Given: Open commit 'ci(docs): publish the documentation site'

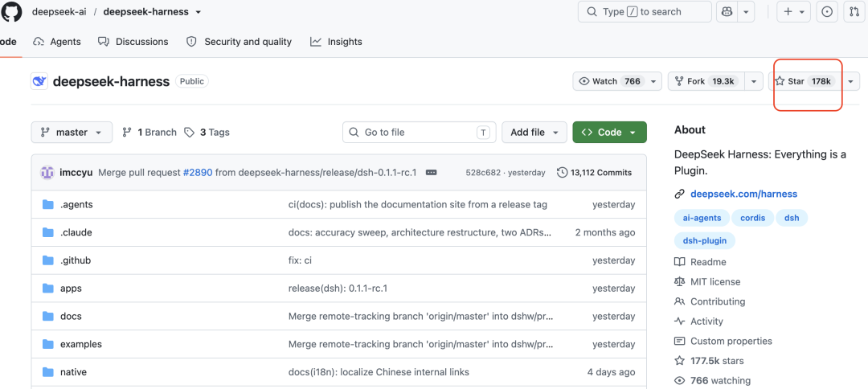Looking at the screenshot, I should tap(418, 205).
